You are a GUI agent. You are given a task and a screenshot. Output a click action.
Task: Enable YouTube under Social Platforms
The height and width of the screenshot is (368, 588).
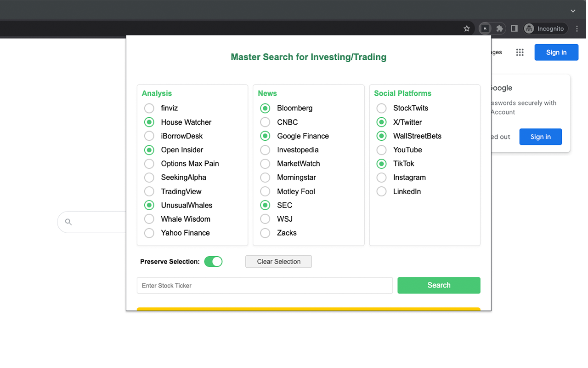(x=381, y=149)
